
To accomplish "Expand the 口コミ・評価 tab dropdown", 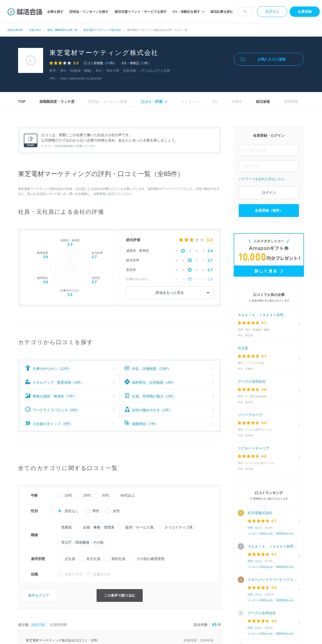I will 154,102.
